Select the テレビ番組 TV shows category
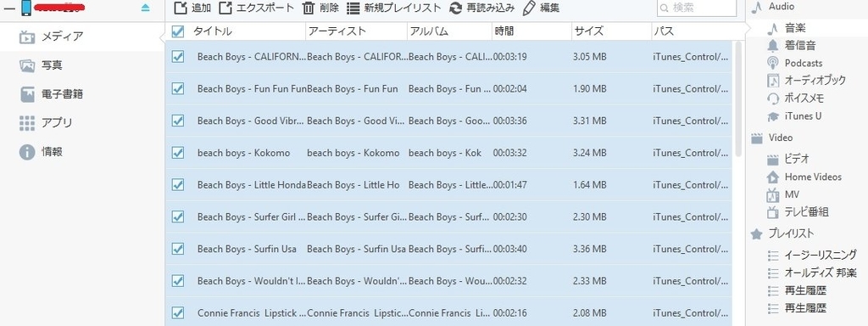This screenshot has height=326, width=868. pos(807,211)
